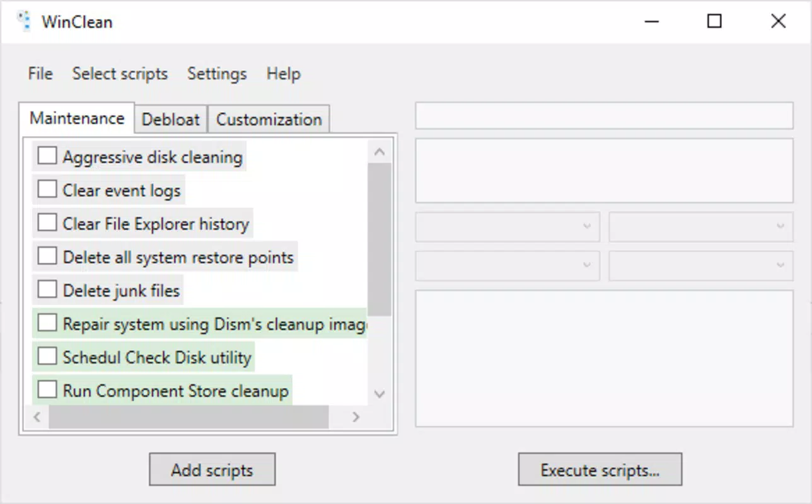This screenshot has height=504, width=812.
Task: Open the Help menu
Action: click(283, 74)
